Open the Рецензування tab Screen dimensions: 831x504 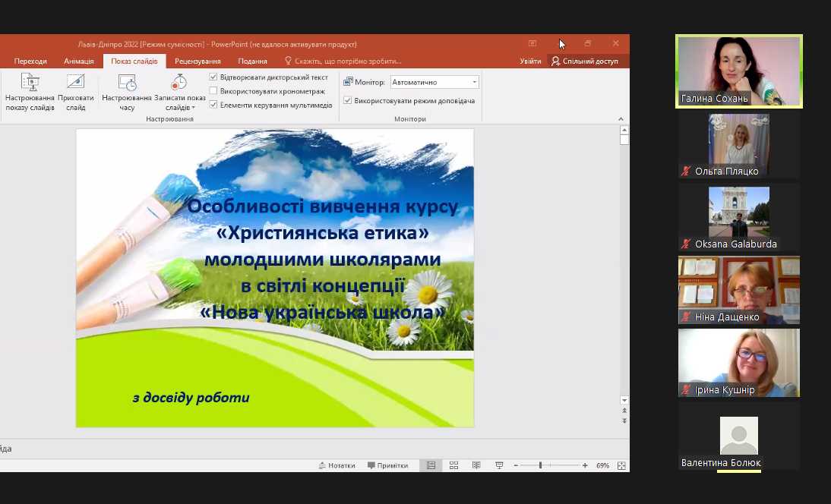click(x=197, y=61)
